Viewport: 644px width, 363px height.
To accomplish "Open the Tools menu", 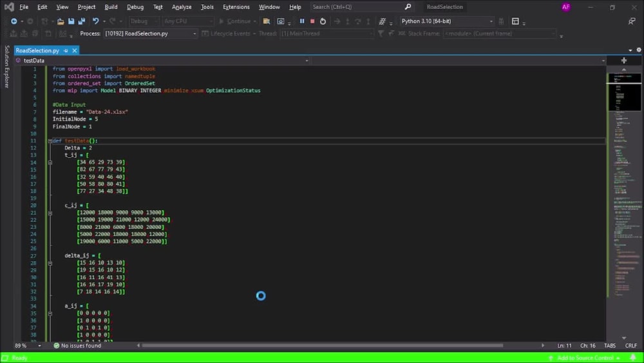I will click(207, 7).
